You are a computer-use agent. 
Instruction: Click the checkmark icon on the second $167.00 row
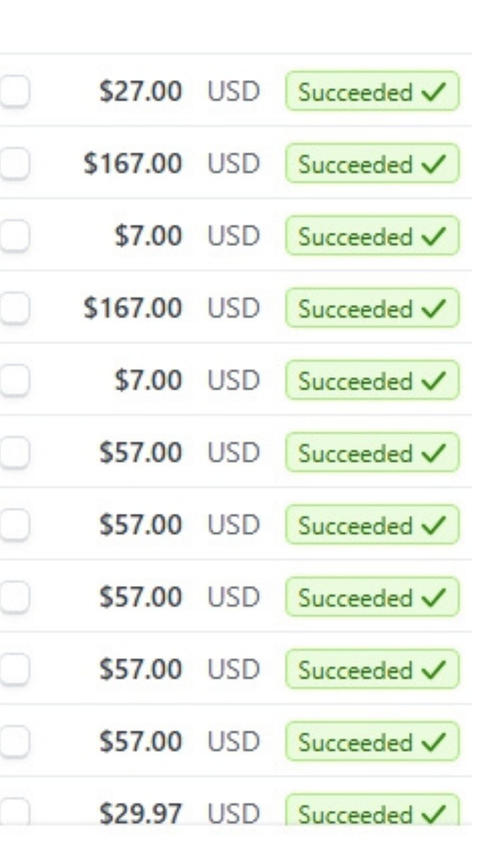[433, 309]
